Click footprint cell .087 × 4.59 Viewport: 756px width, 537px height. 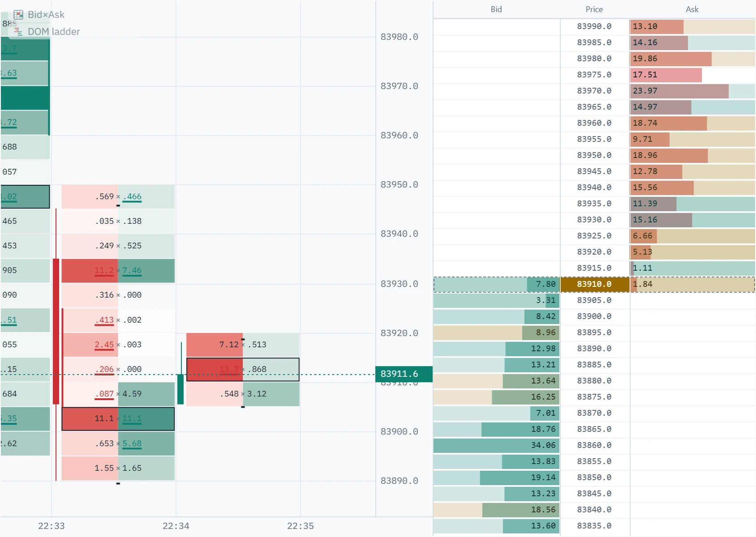pos(118,394)
